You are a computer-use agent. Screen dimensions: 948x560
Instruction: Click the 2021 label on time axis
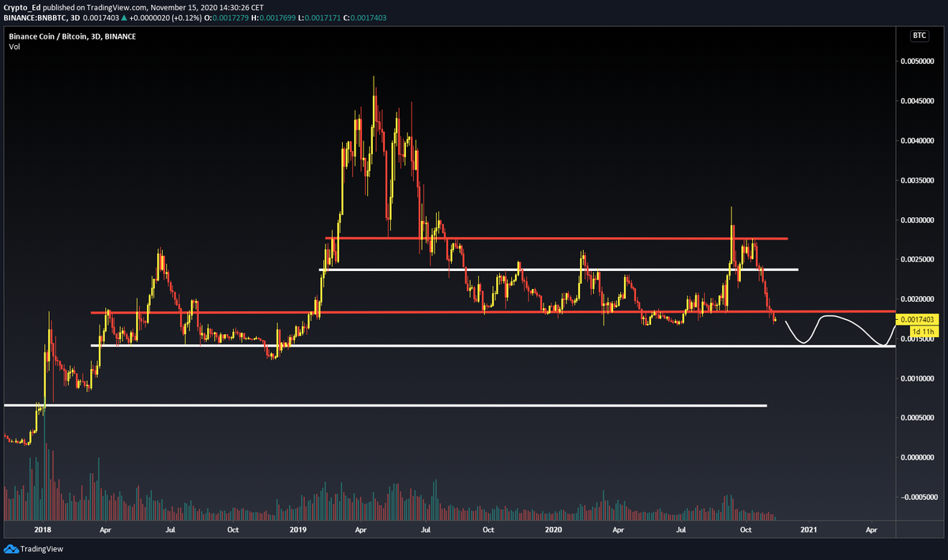click(x=808, y=529)
